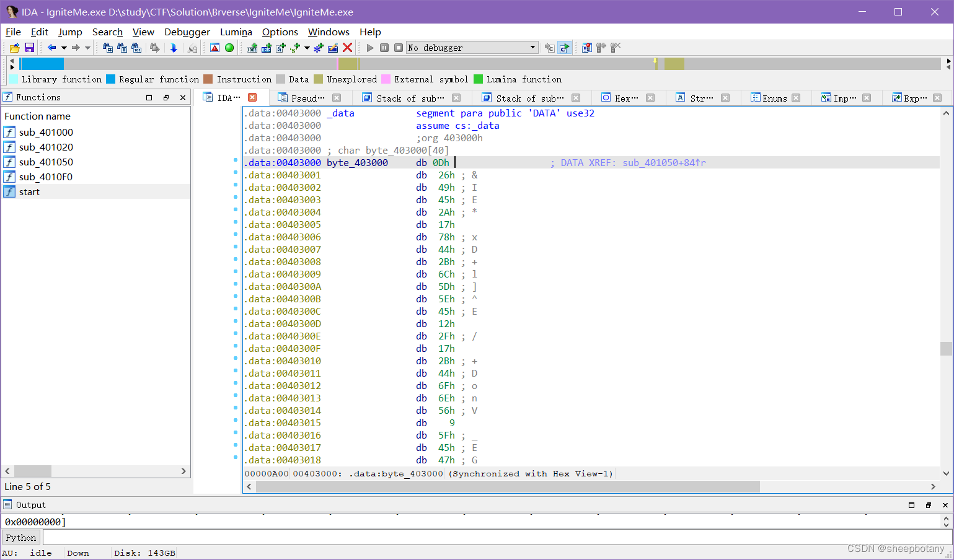Screen dimensions: 954x560
Task: Click the first binoculars search icon
Action: click(x=108, y=48)
